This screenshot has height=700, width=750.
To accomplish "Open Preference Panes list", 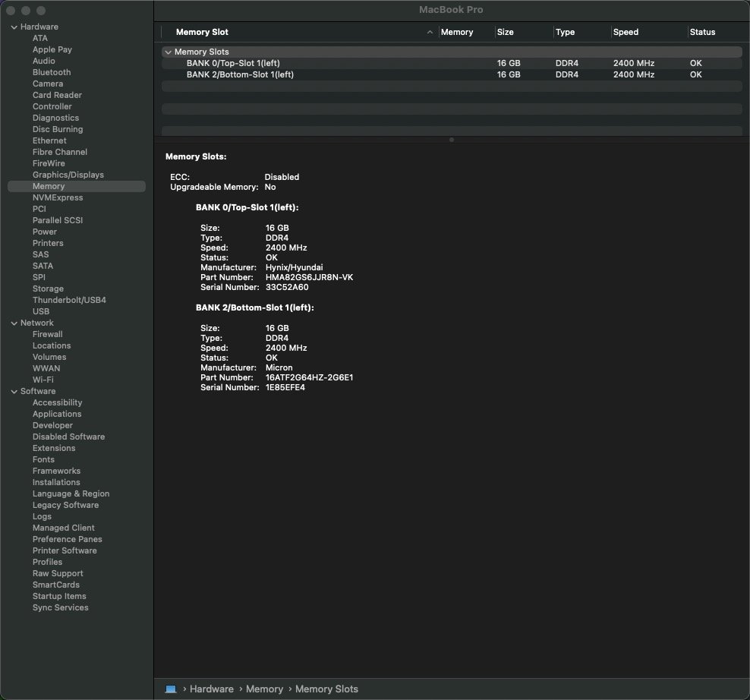I will [x=68, y=539].
